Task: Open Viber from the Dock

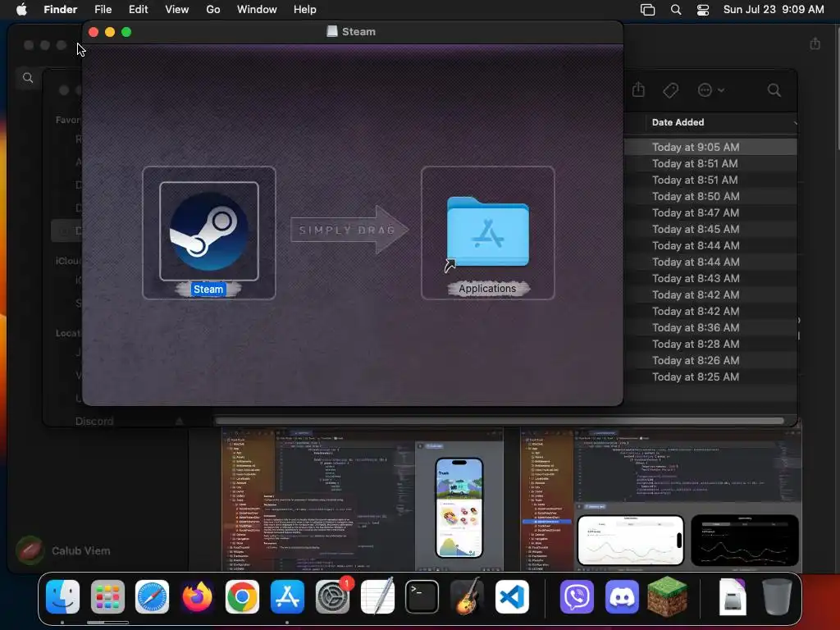Action: [x=577, y=597]
